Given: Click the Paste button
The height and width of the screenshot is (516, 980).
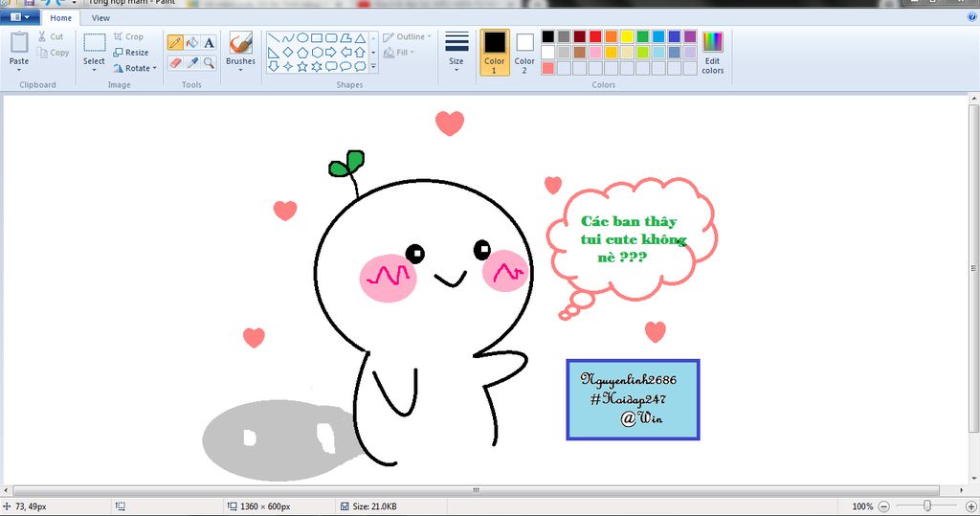Looking at the screenshot, I should [19, 48].
